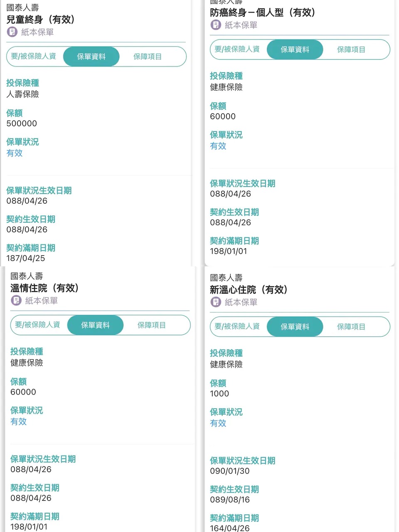Open 要/被保險人資 tab in 溫情住院 card
Screen dimensions: 399x532
pos(38,325)
